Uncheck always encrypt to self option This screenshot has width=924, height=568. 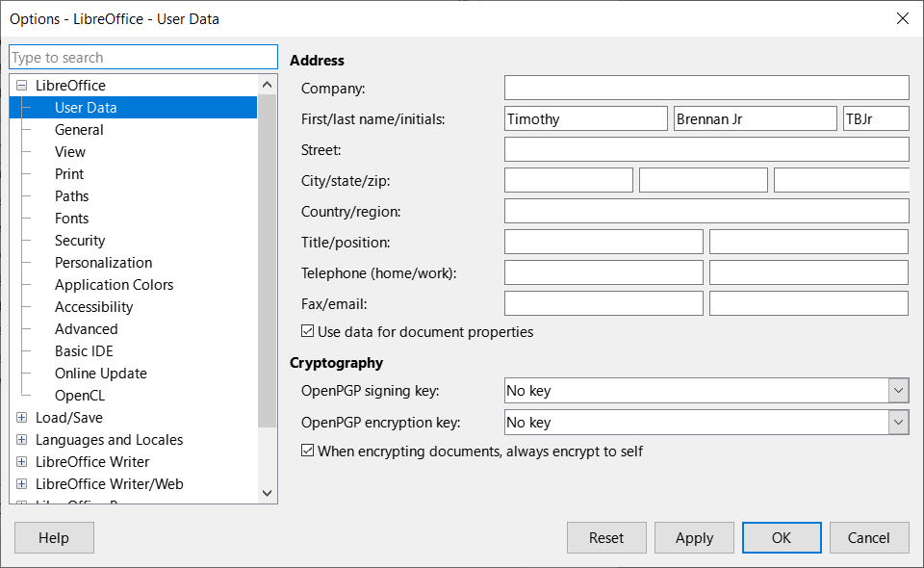click(307, 450)
